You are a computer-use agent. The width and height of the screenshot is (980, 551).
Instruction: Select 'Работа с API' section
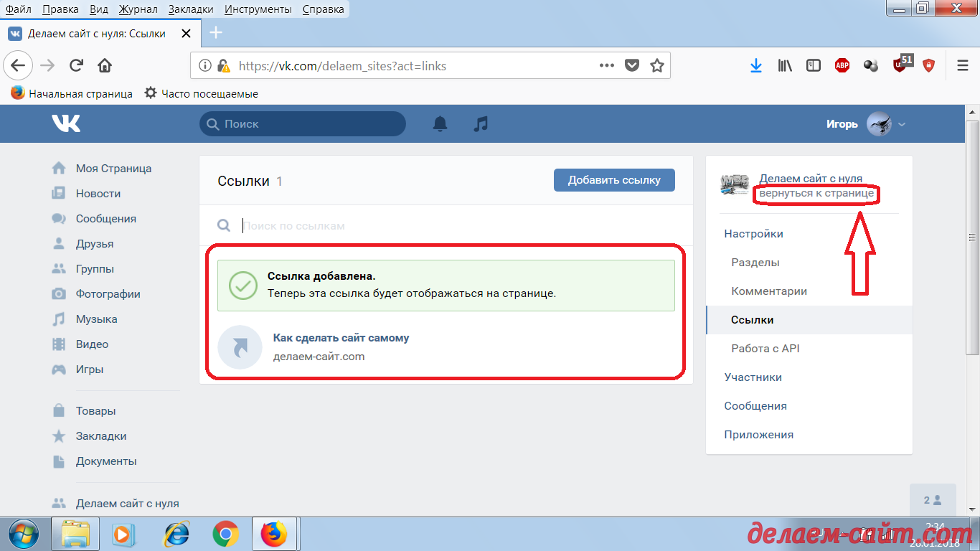pyautogui.click(x=809, y=349)
